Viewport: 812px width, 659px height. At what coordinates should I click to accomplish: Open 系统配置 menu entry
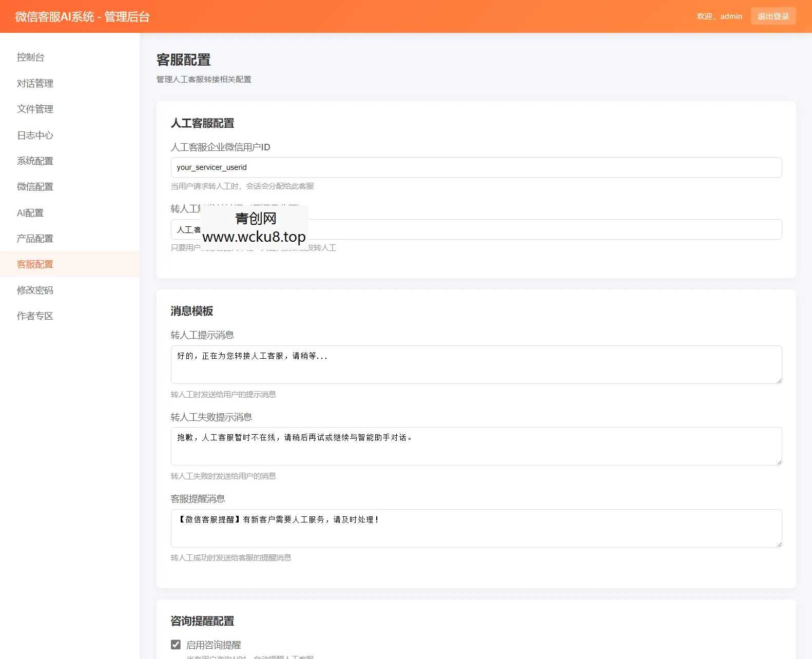(70, 161)
